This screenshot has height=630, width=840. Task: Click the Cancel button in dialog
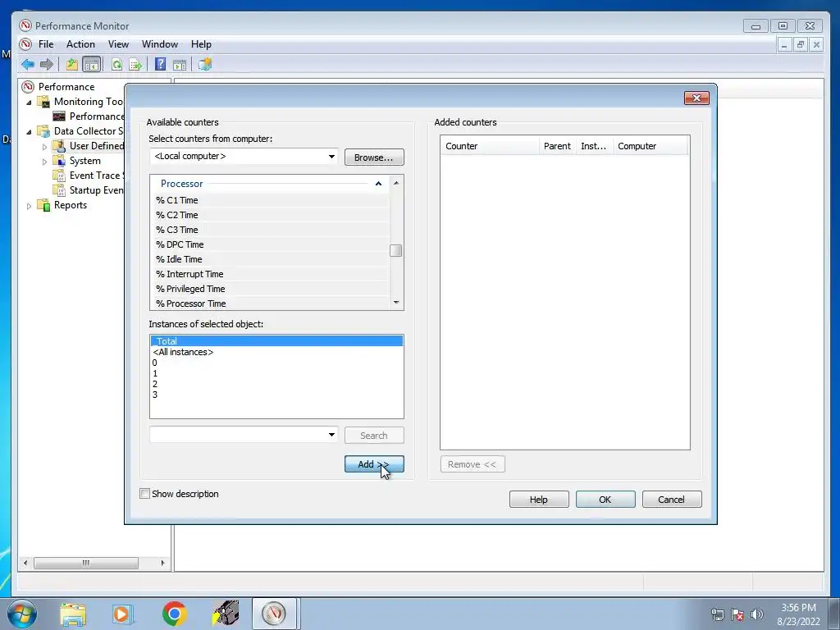pyautogui.click(x=672, y=500)
